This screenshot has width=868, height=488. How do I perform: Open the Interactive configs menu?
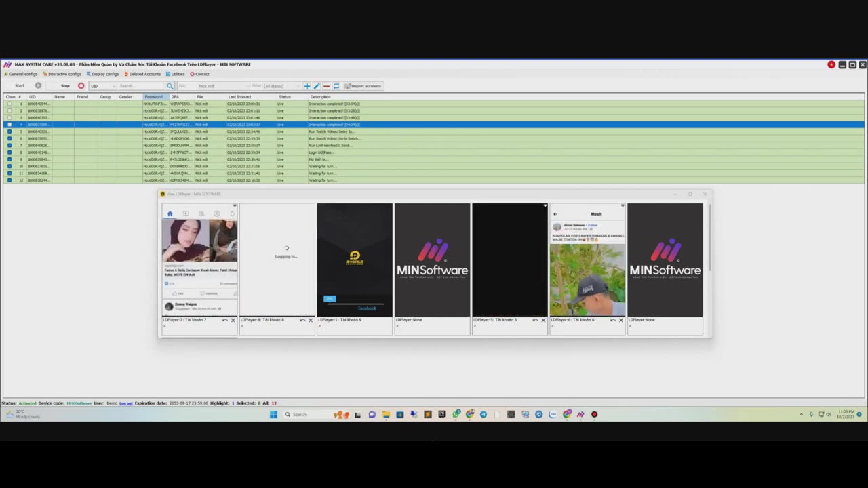(x=62, y=74)
